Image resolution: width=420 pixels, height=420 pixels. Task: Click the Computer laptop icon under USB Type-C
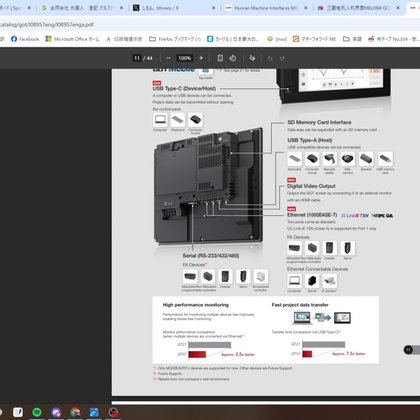point(160,120)
